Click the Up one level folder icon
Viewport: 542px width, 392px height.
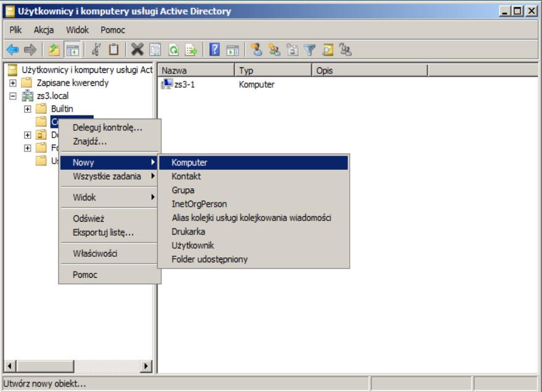coord(54,50)
